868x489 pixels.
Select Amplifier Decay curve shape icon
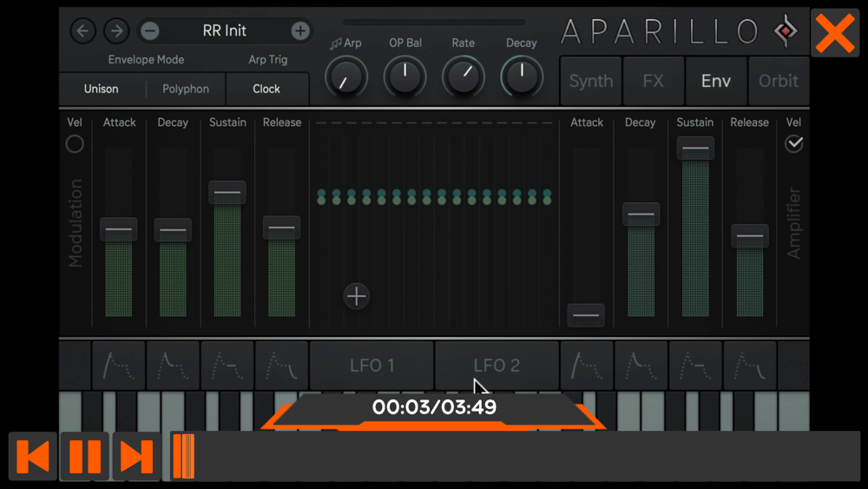click(x=641, y=366)
